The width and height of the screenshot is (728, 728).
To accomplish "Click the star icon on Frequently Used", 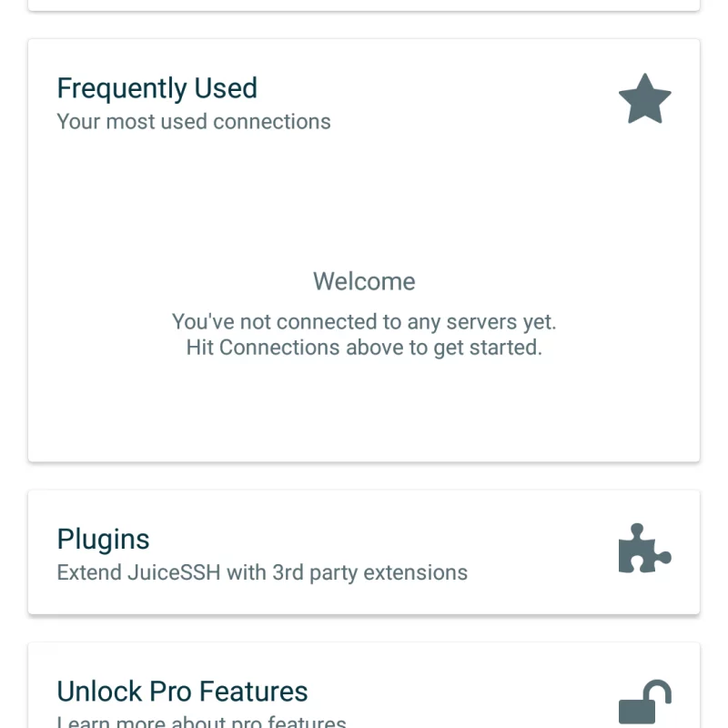I will click(x=644, y=99).
